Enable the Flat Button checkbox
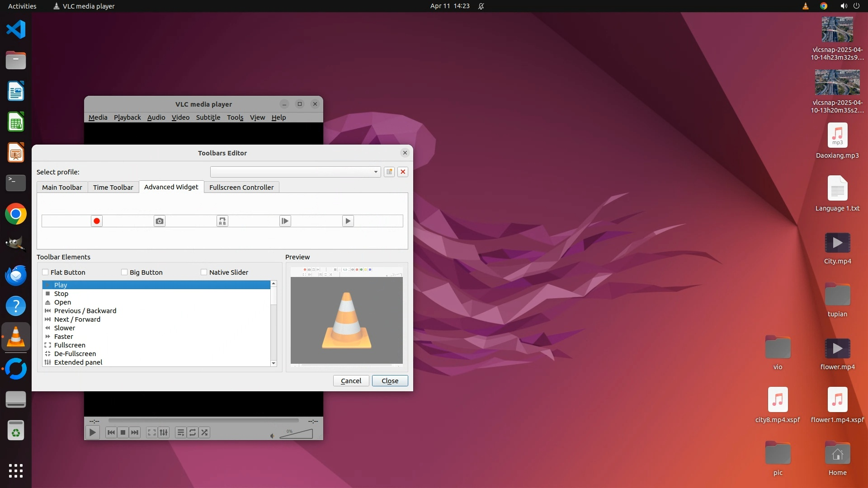The width and height of the screenshot is (868, 488). pyautogui.click(x=45, y=272)
